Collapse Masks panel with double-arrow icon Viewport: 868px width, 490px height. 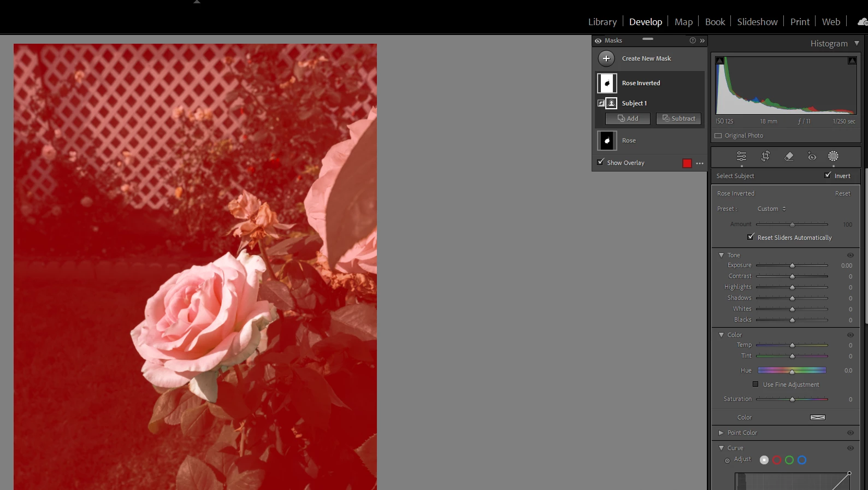point(702,40)
